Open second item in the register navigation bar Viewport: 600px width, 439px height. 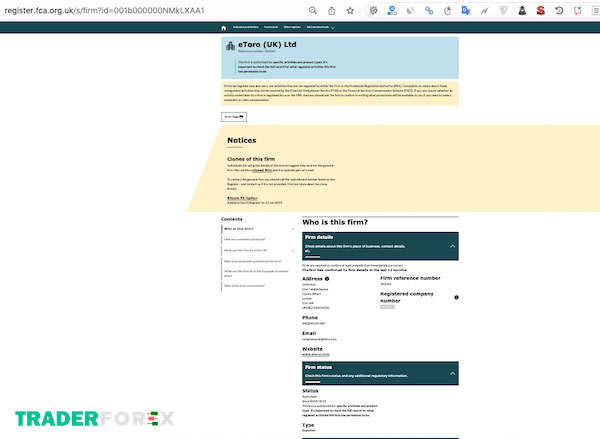[x=271, y=27]
